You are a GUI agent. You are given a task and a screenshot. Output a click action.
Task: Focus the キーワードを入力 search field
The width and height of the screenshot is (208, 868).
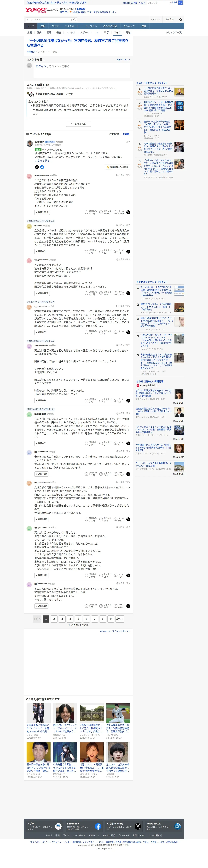tap(49, 20)
